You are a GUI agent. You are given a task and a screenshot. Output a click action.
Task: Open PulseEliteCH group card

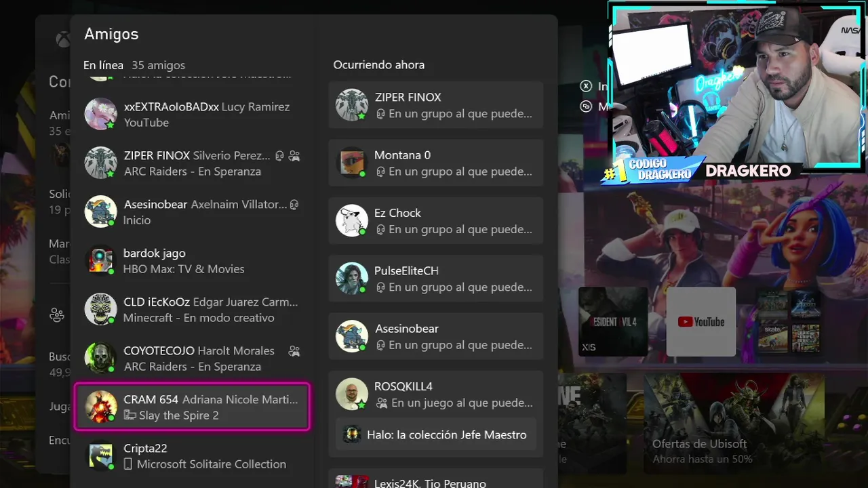436,279
